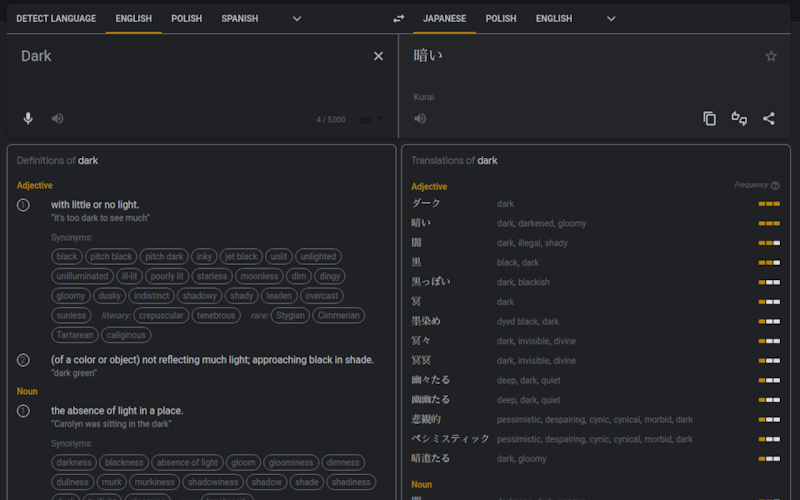Listen to the Japanese translation
Screen dimensions: 800x500
pos(420,118)
